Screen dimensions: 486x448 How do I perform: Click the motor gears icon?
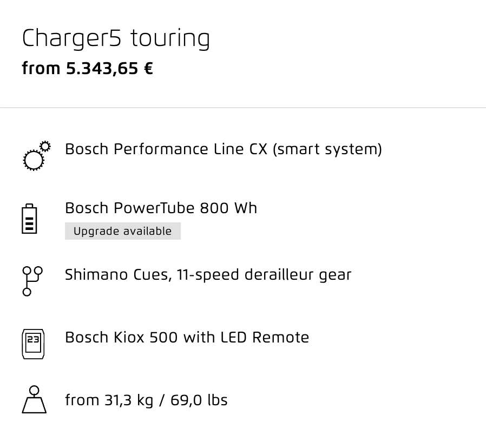tap(37, 156)
